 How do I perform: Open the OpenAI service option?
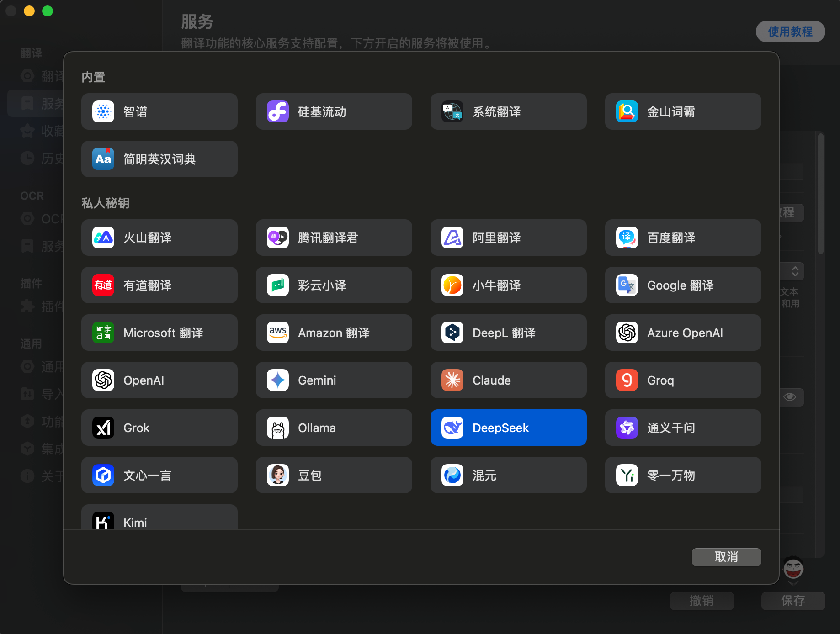click(x=159, y=380)
